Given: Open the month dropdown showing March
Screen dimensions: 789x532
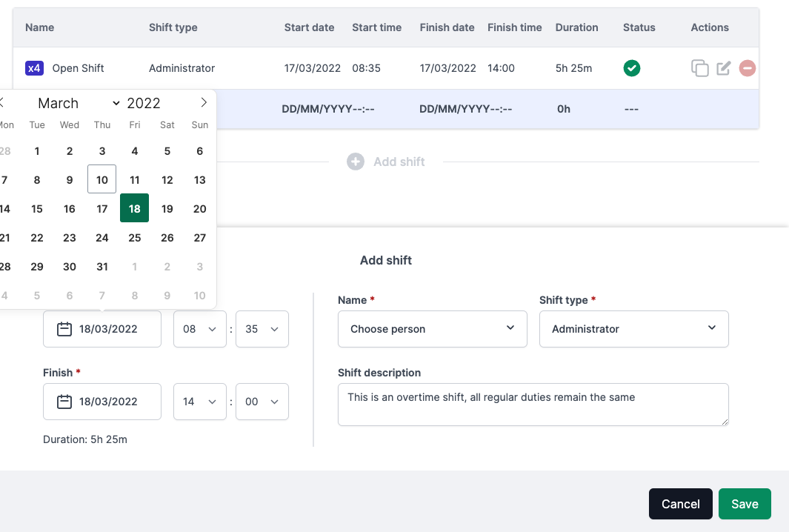Looking at the screenshot, I should click(79, 103).
